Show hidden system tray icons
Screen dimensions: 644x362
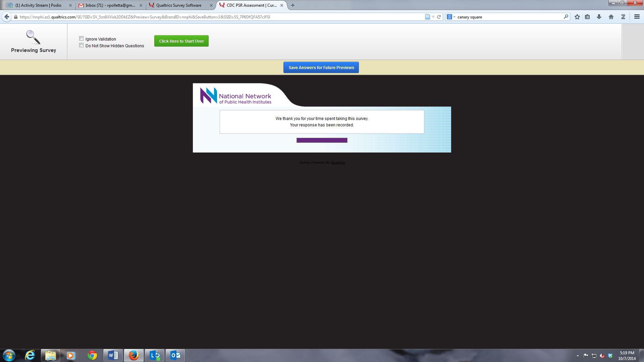point(578,356)
